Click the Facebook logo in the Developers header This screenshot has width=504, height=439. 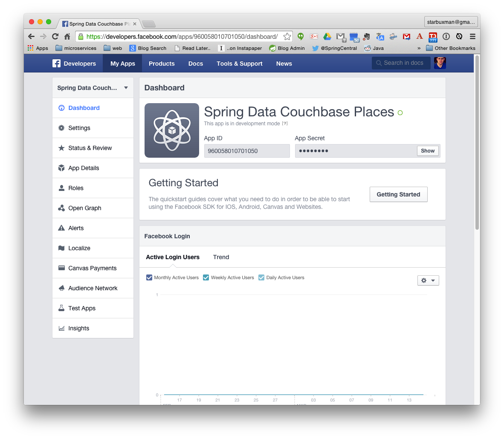(x=57, y=64)
